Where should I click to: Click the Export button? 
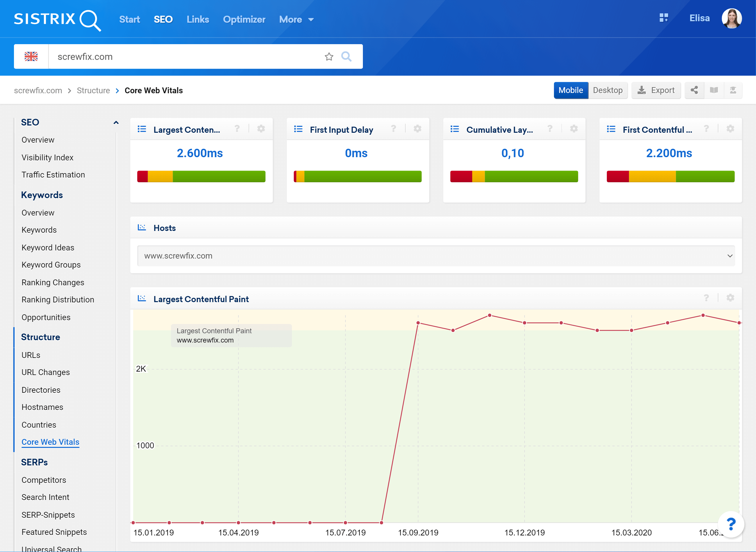click(656, 90)
